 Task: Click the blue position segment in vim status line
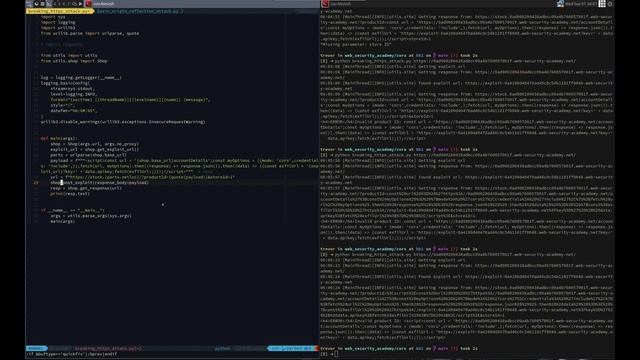coord(292,349)
